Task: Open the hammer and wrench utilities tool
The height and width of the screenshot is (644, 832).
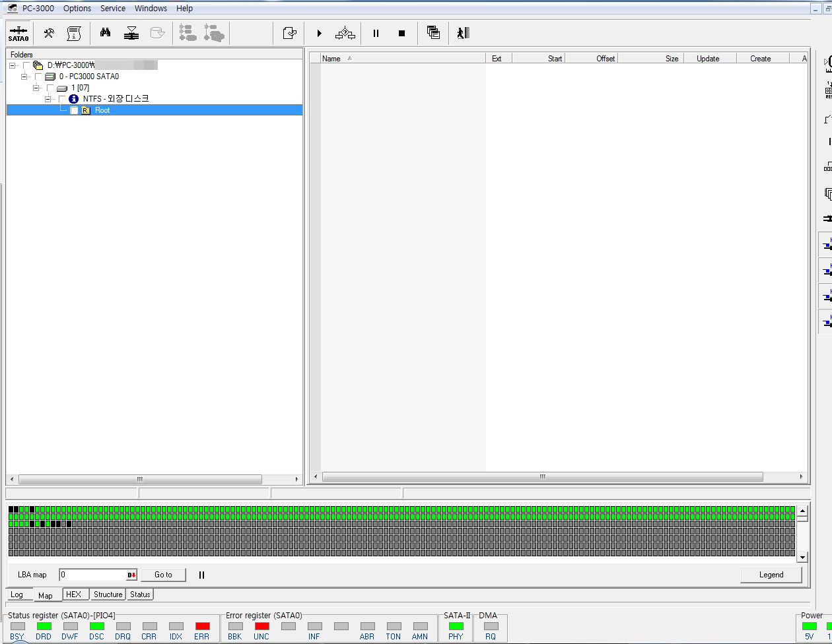Action: pyautogui.click(x=49, y=33)
